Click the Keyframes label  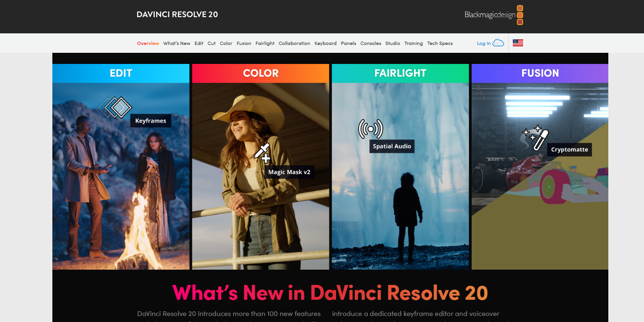pos(151,121)
